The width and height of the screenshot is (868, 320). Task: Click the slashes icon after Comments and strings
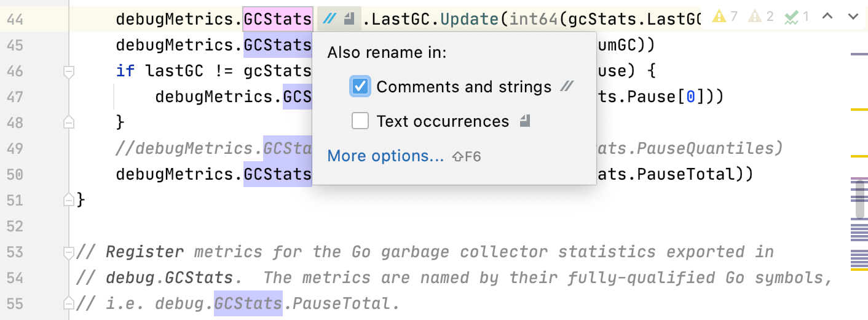point(567,87)
